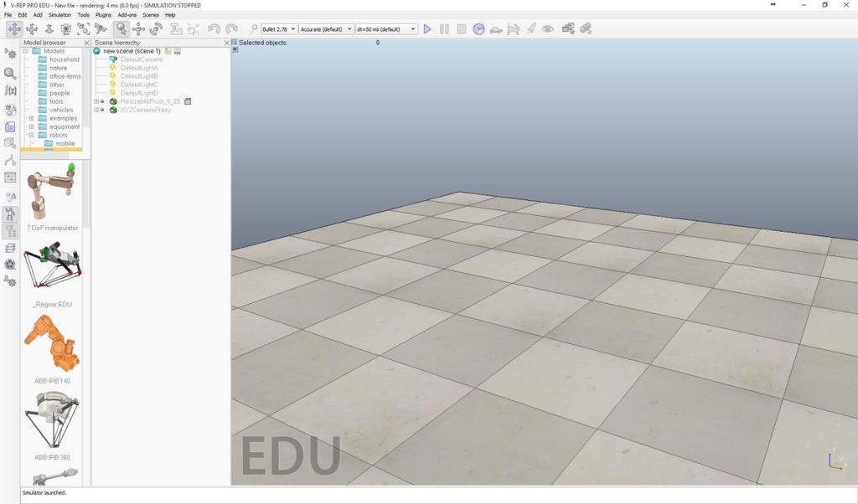Viewport: 858px width, 504px height.
Task: Open simulation settings sidebar icon
Action: pos(10,54)
